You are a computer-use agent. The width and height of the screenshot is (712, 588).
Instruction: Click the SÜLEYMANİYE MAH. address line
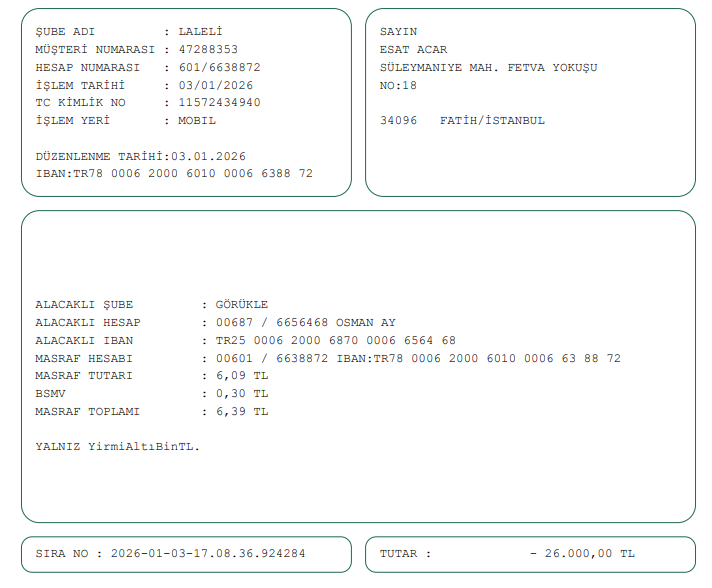click(x=489, y=67)
